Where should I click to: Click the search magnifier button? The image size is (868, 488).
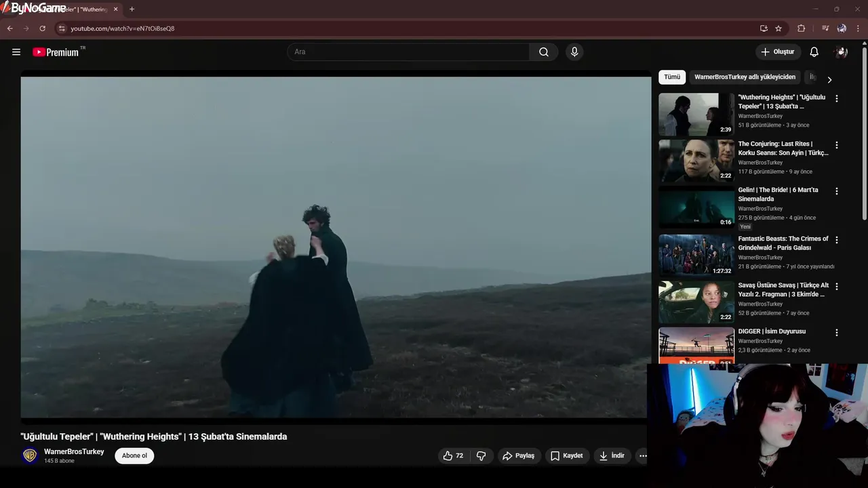[544, 52]
